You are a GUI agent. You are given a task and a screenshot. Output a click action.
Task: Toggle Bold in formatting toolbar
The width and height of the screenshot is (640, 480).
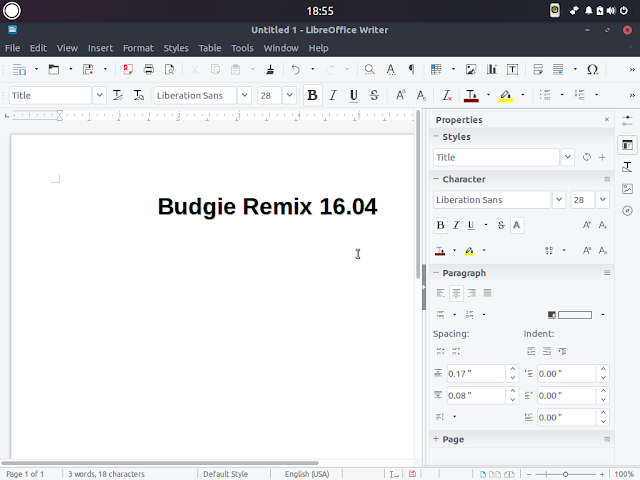tap(312, 95)
